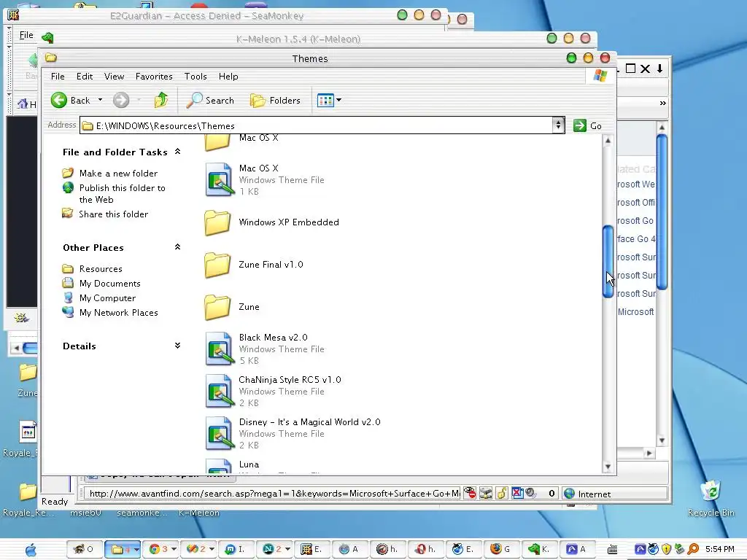Click Share this folder link
747x560 pixels.
[113, 214]
